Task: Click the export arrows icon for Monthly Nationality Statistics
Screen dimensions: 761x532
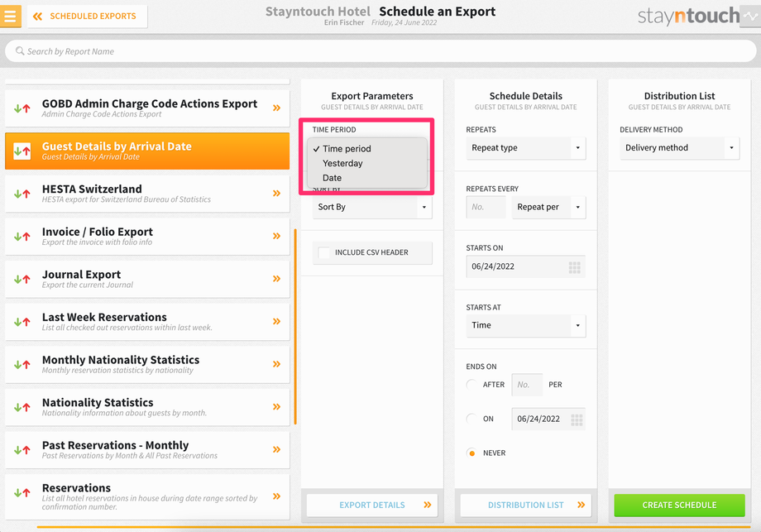Action: [22, 365]
